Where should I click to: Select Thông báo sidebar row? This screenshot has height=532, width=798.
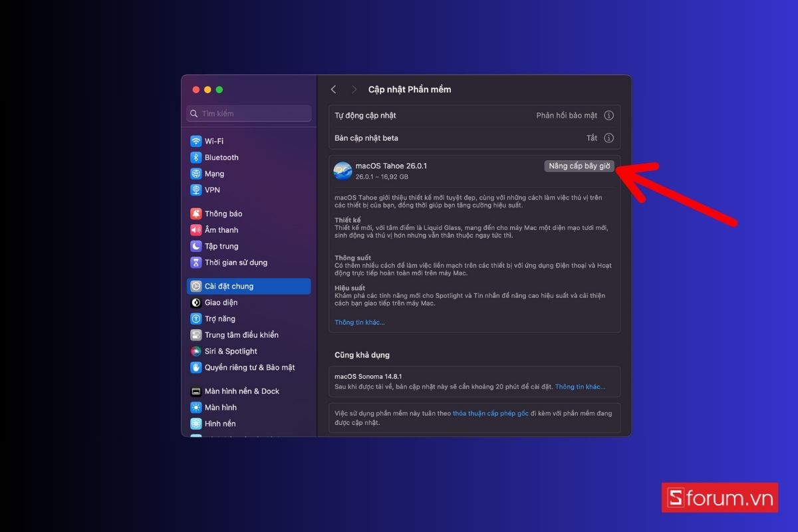click(x=249, y=213)
